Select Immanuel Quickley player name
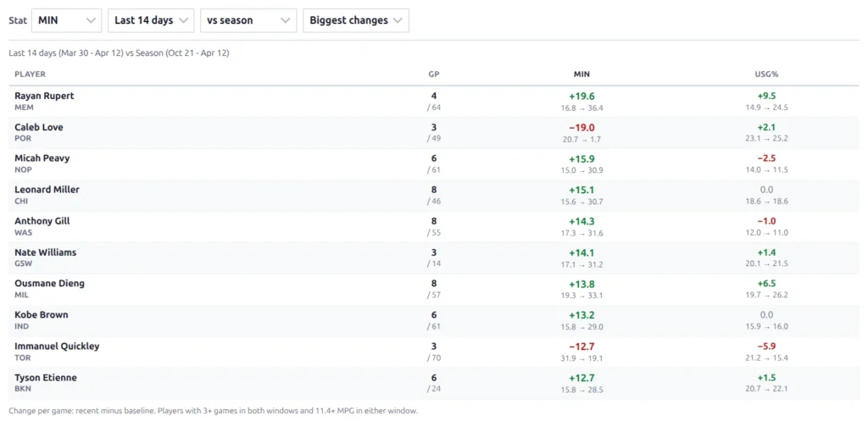The height and width of the screenshot is (421, 868). coord(57,346)
